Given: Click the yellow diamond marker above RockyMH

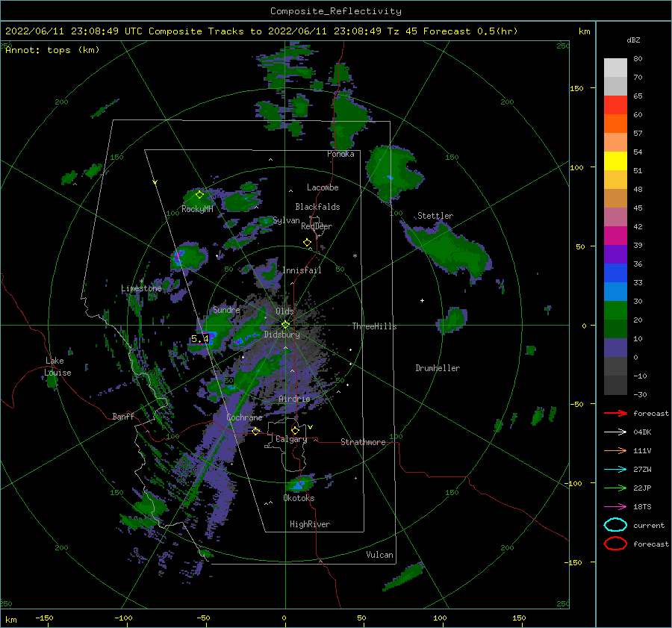Looking at the screenshot, I should pos(199,195).
